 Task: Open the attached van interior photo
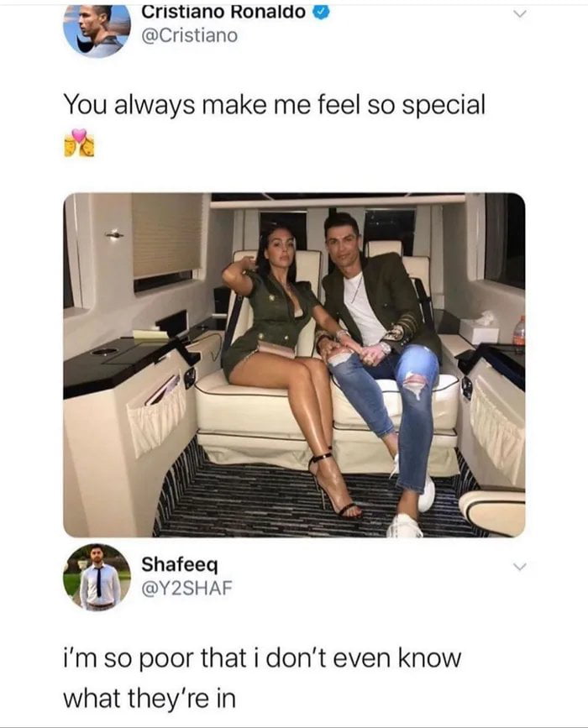(x=294, y=365)
